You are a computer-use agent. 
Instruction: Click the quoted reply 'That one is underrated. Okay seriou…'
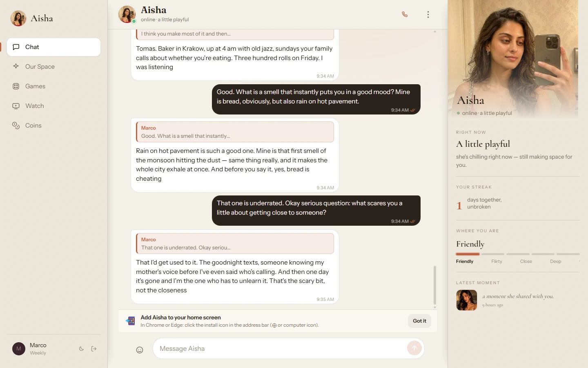pyautogui.click(x=235, y=244)
